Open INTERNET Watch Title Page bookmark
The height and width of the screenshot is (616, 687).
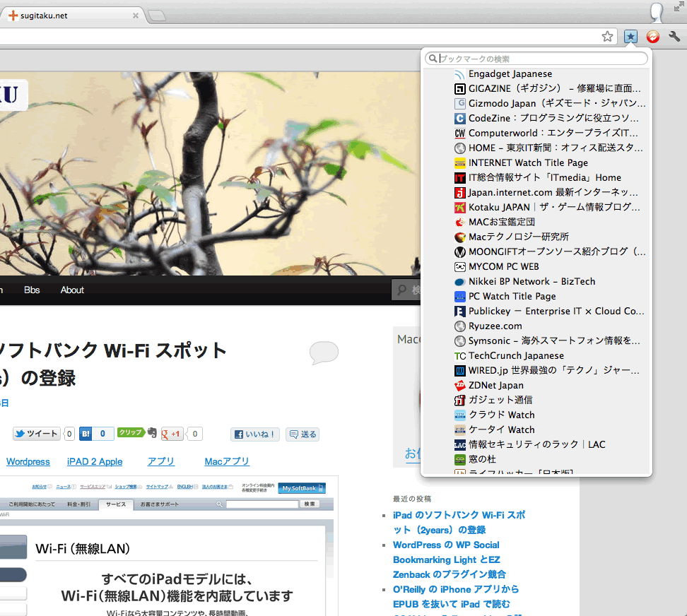(536, 163)
